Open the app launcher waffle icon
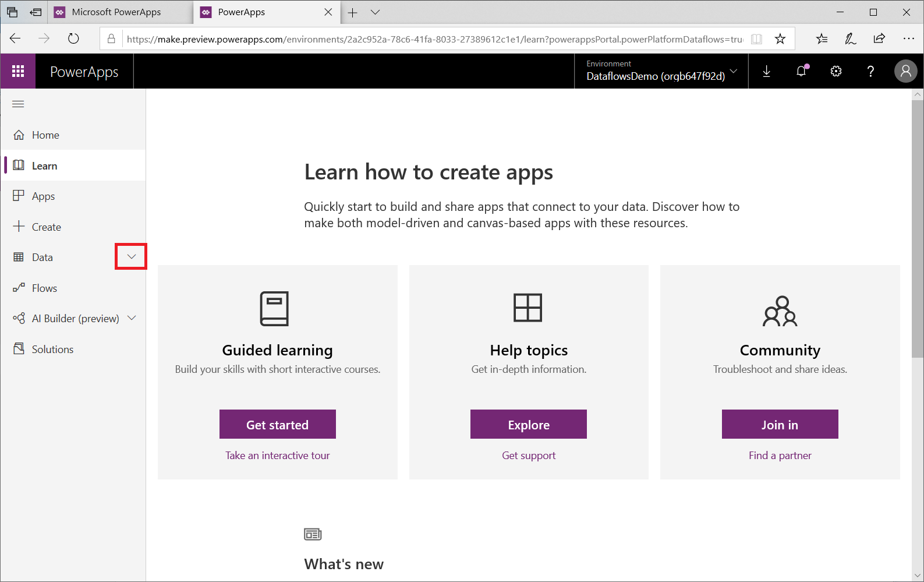Screen dimensions: 924x582 tap(18, 71)
